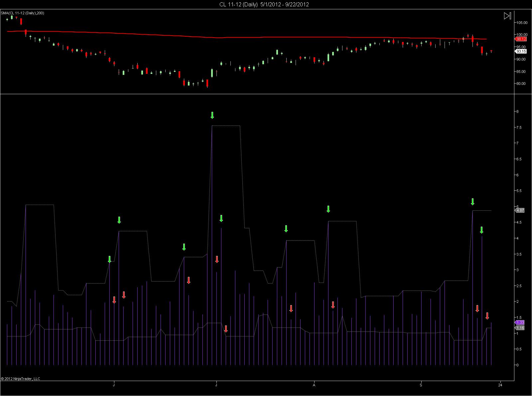Select the green arrow beside the 4.87 marker plateau

point(472,202)
